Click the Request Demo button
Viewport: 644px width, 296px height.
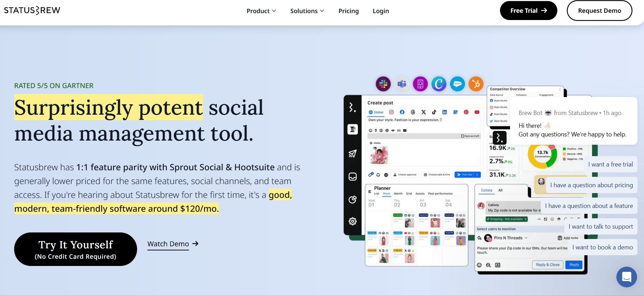[x=599, y=11]
